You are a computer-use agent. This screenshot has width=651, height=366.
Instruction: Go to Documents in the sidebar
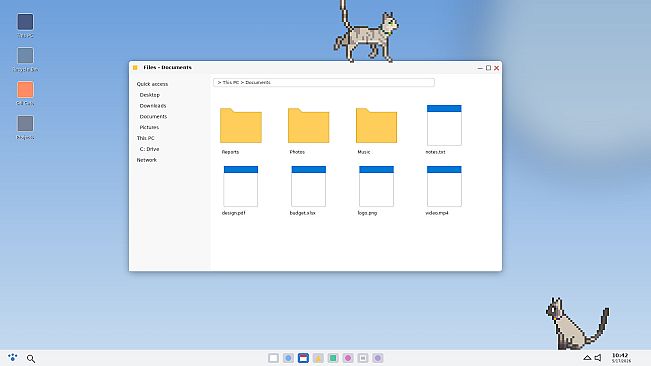click(153, 117)
